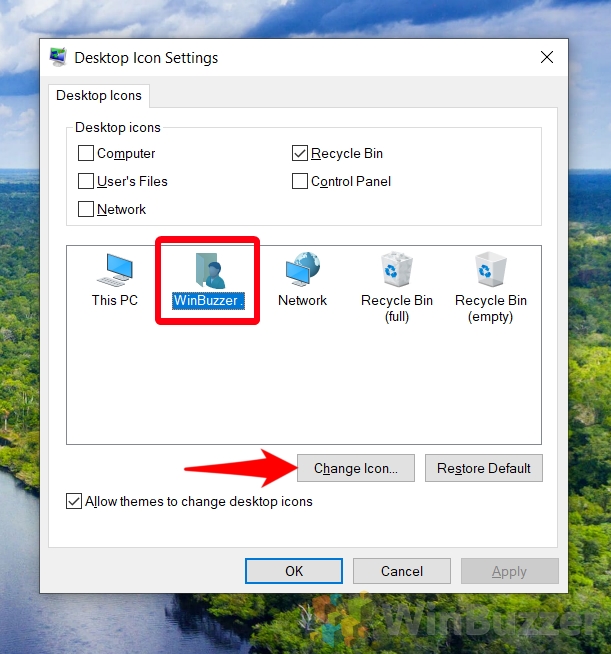Close the Desktop Icon Settings dialog
The height and width of the screenshot is (654, 611).
tap(547, 57)
